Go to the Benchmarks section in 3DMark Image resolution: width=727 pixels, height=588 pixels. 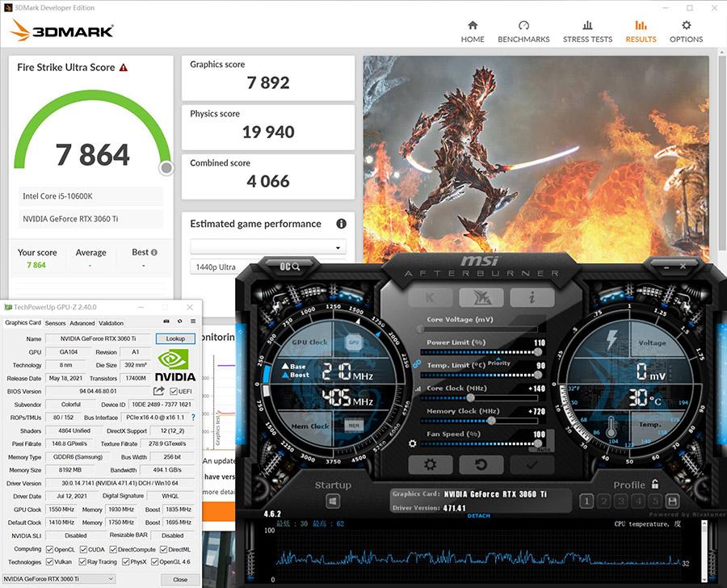click(x=523, y=31)
